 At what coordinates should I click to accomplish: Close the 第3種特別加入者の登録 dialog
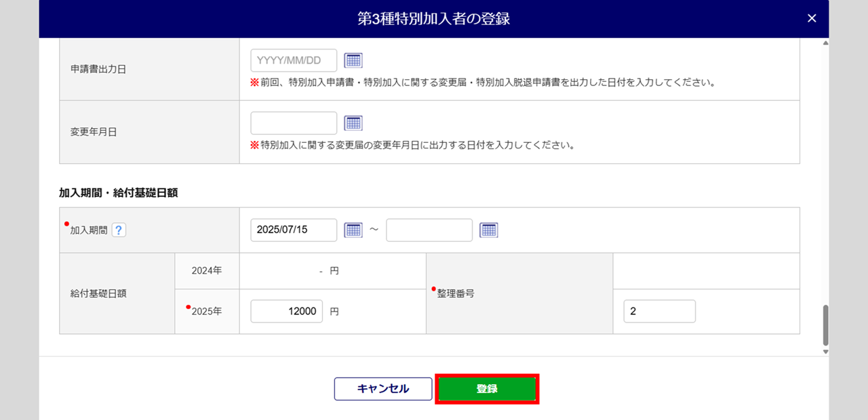pyautogui.click(x=812, y=18)
